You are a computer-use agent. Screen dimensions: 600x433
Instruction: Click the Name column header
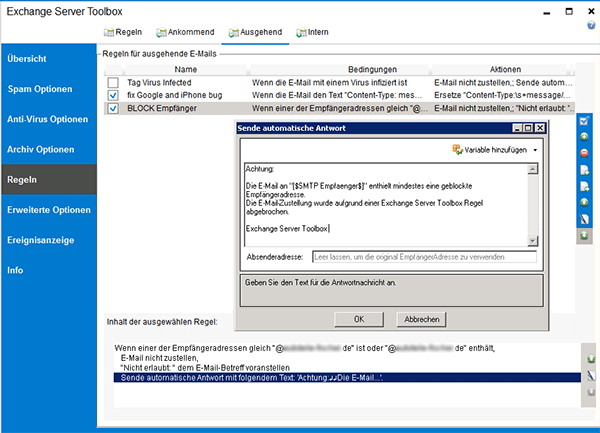click(x=186, y=69)
